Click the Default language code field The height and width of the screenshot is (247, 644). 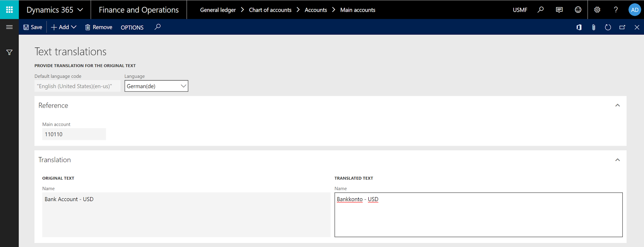(77, 86)
